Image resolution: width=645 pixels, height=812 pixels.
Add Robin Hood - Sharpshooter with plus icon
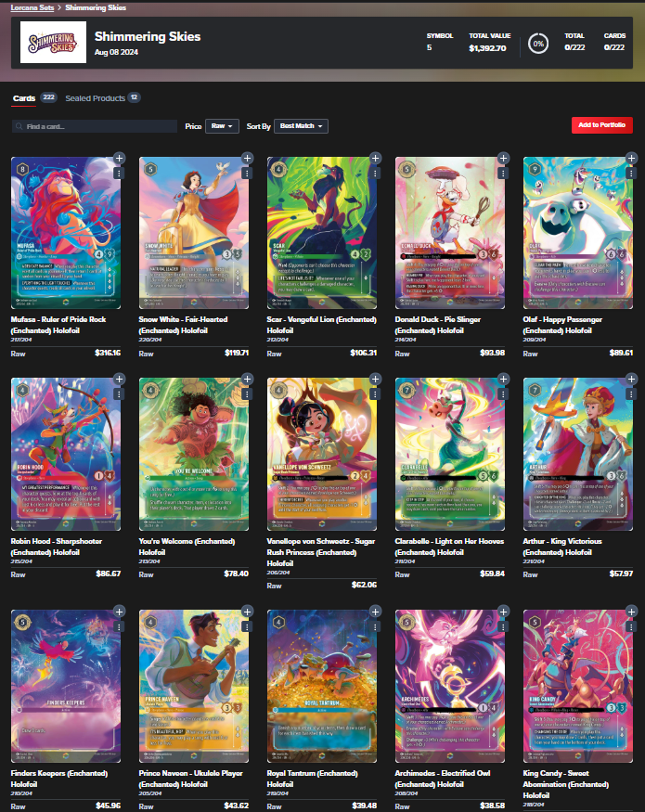119,379
